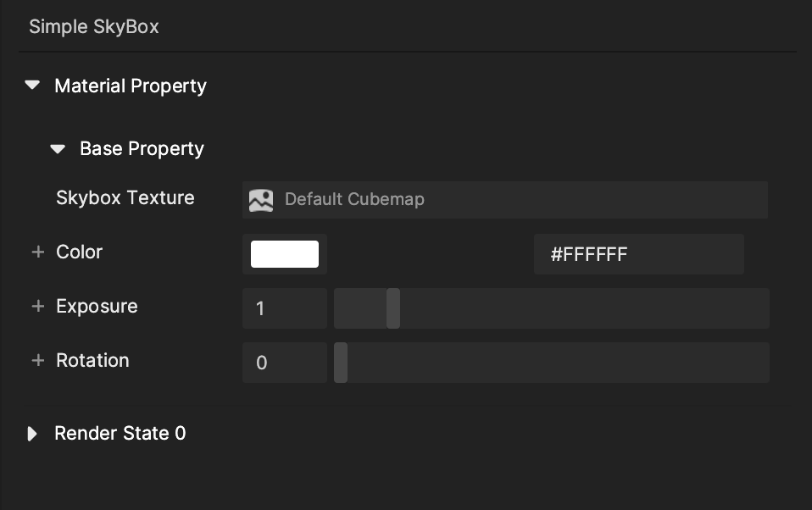This screenshot has width=812, height=510.
Task: Expand the Render State 0 section
Action: pyautogui.click(x=32, y=433)
